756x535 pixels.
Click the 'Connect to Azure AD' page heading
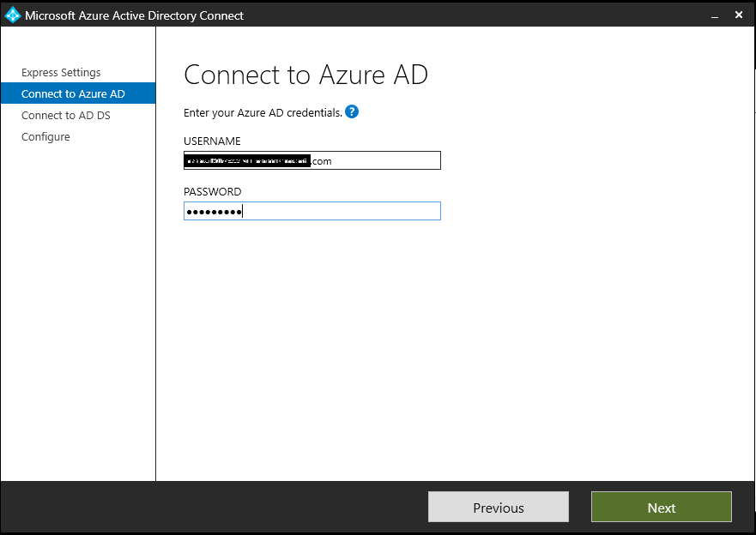point(305,75)
